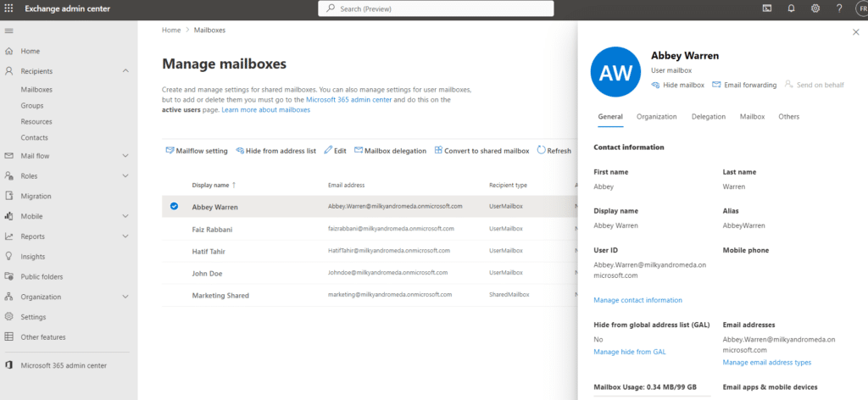Click the Public folders icon
Image resolution: width=868 pixels, height=400 pixels.
click(8, 276)
